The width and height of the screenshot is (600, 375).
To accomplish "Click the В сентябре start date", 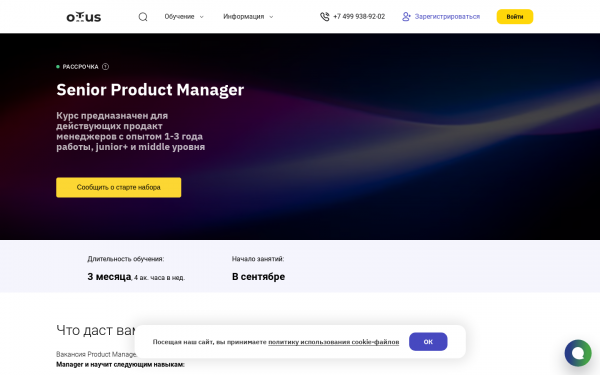I will (x=258, y=276).
